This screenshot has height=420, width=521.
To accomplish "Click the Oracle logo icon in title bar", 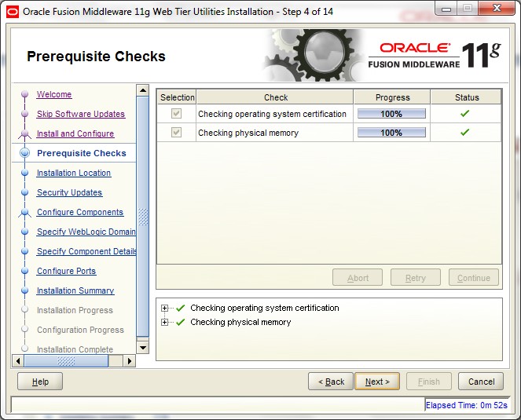I will click(x=13, y=13).
